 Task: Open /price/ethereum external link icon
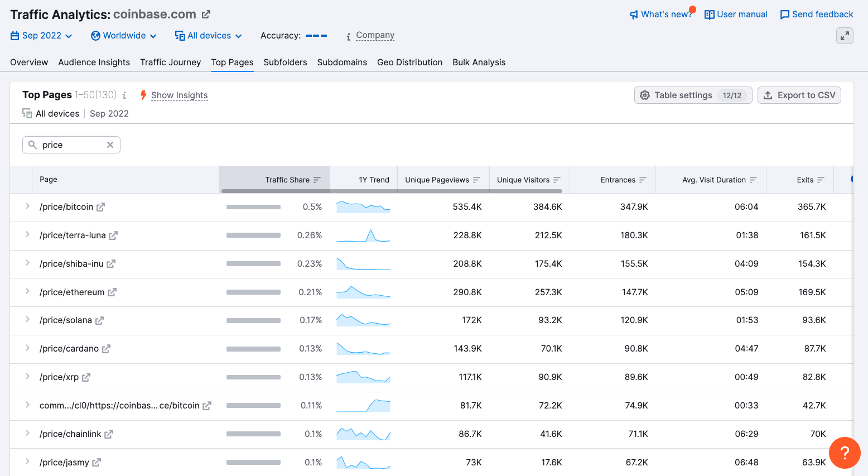[112, 292]
